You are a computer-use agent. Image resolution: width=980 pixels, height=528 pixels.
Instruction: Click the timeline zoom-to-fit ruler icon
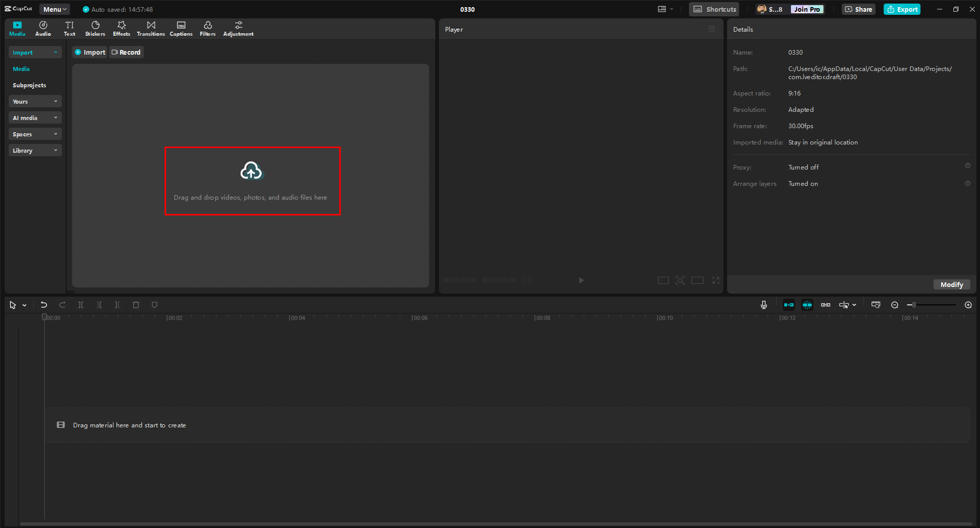click(876, 305)
